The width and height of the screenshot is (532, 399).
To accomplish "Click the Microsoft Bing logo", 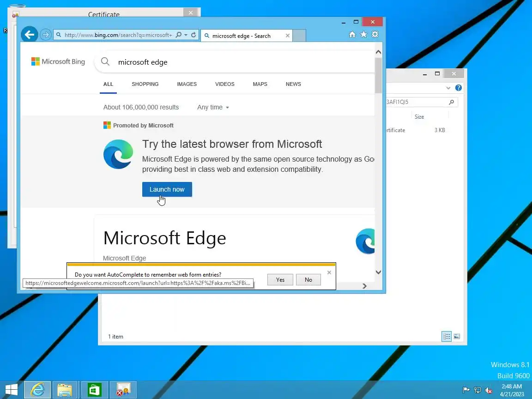I will point(58,61).
